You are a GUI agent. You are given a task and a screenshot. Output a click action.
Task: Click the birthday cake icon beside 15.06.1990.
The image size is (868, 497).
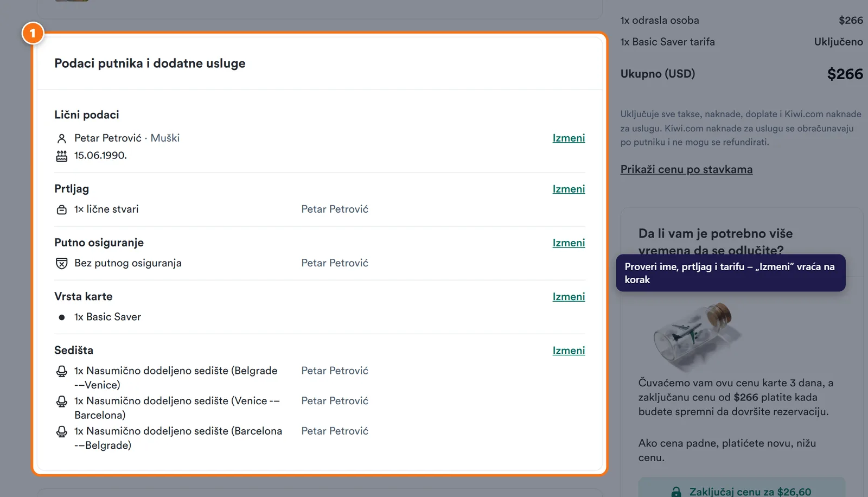coord(62,156)
